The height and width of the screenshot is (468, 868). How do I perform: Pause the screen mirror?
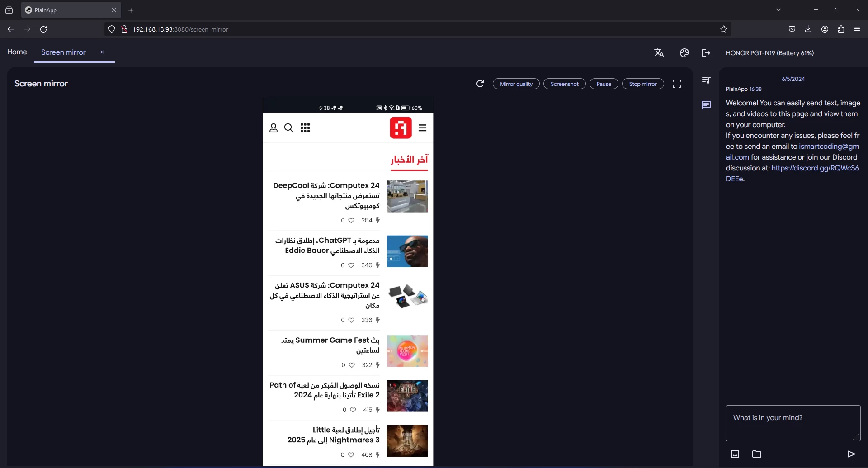(604, 84)
